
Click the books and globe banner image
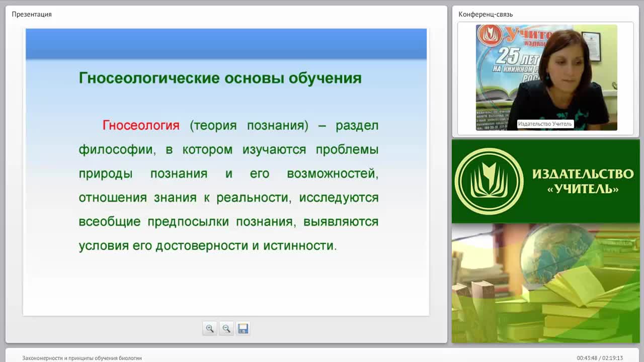[x=546, y=283]
